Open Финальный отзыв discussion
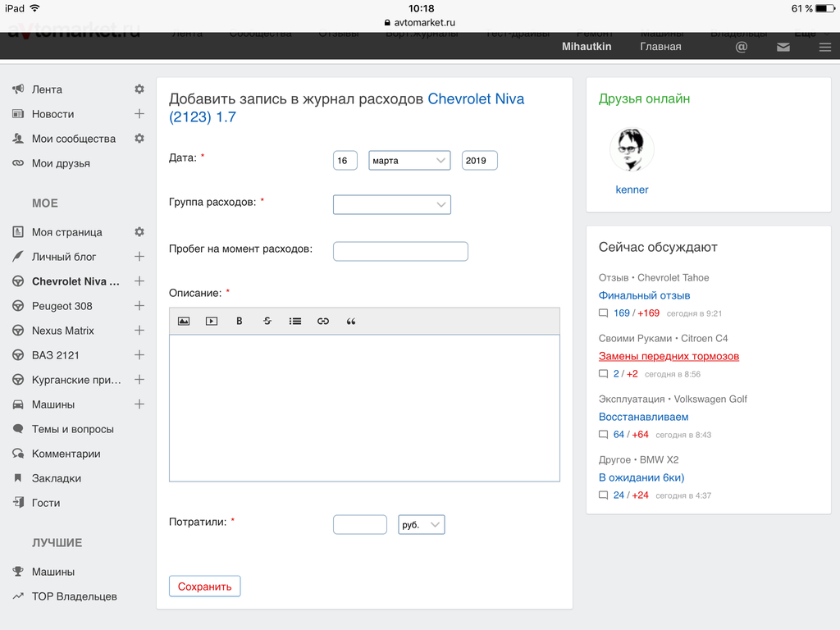Viewport: 840px width, 630px height. (x=644, y=295)
